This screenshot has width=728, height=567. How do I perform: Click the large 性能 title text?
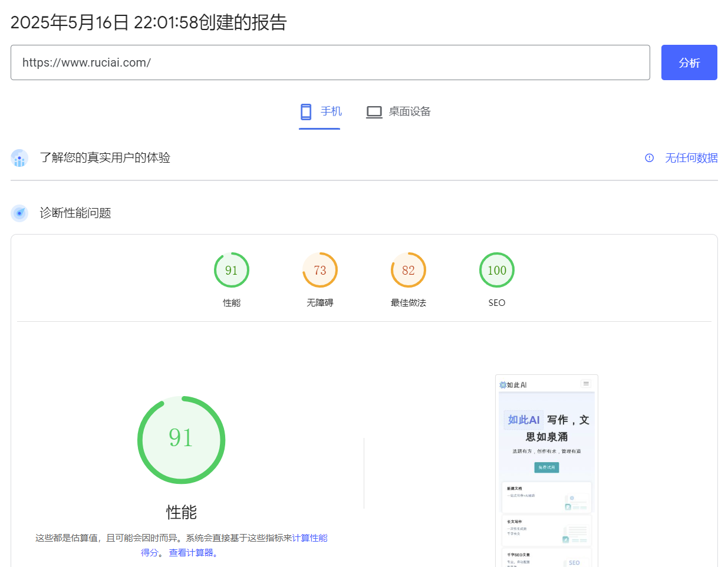pos(182,512)
